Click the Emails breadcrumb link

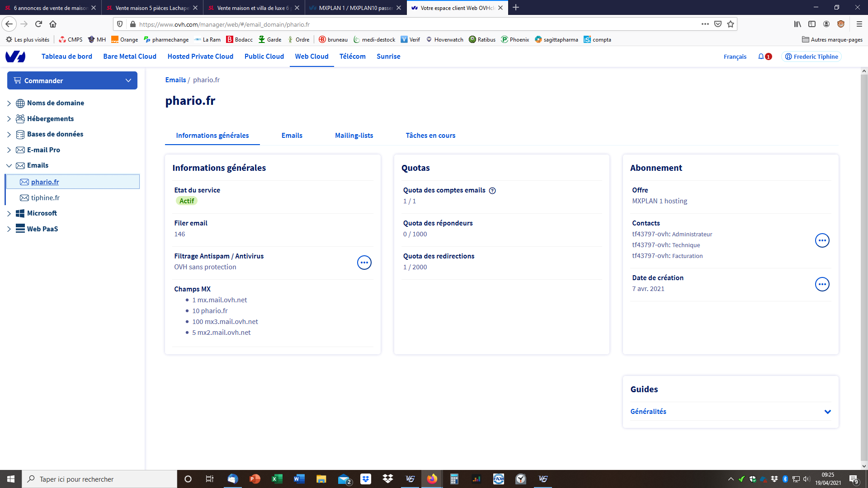[175, 80]
